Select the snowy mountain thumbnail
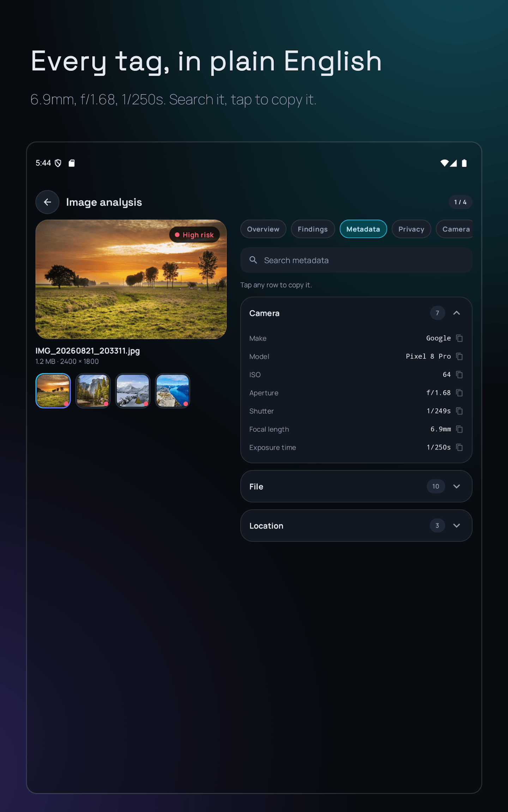Screen dimensions: 508x812 coord(133,390)
